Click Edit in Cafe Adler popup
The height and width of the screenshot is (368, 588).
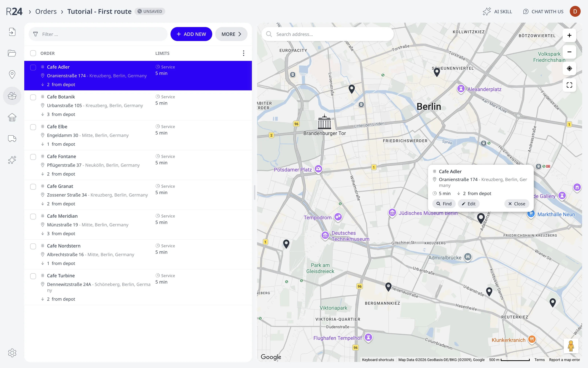coord(469,204)
